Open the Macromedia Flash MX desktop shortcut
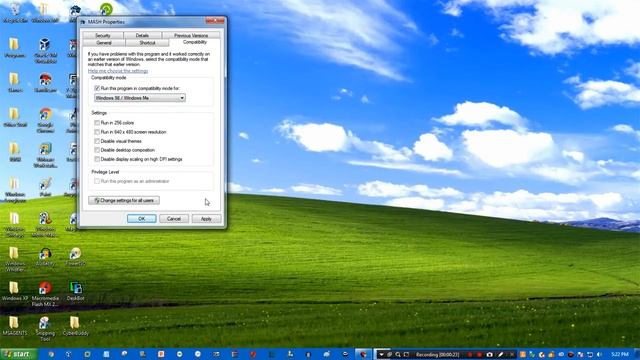 coord(45,293)
